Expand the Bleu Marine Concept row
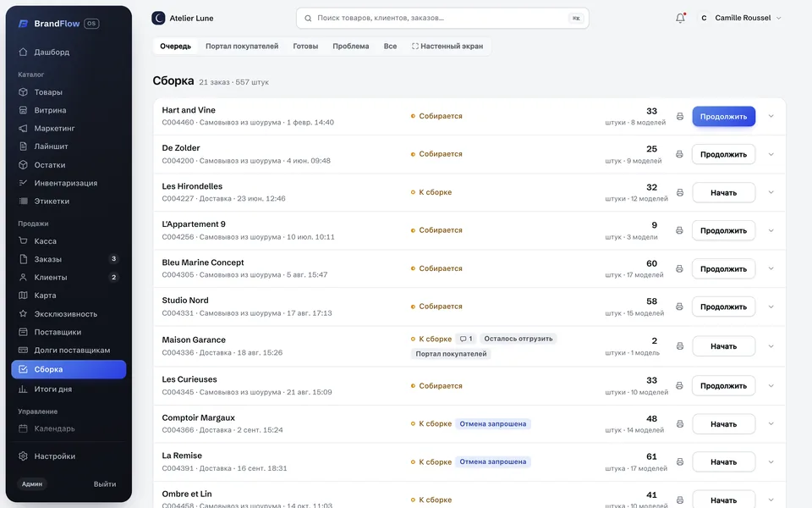This screenshot has height=508, width=812. [771, 268]
